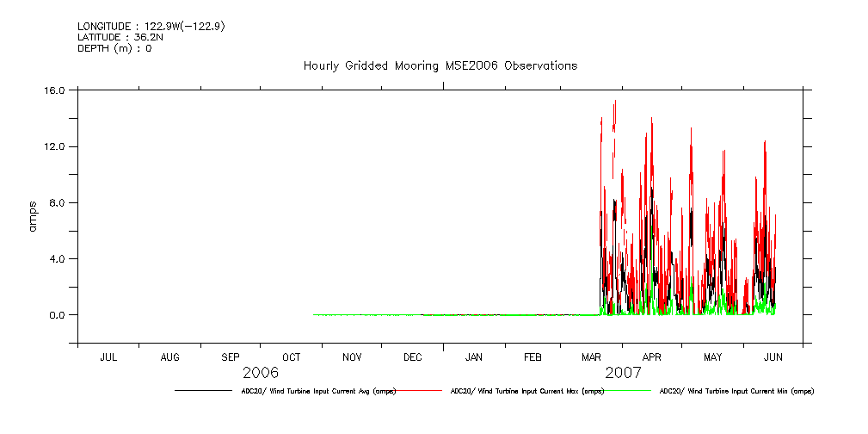Click the 'Wind Turbine Input Current Min' legend entry

pyautogui.click(x=736, y=391)
